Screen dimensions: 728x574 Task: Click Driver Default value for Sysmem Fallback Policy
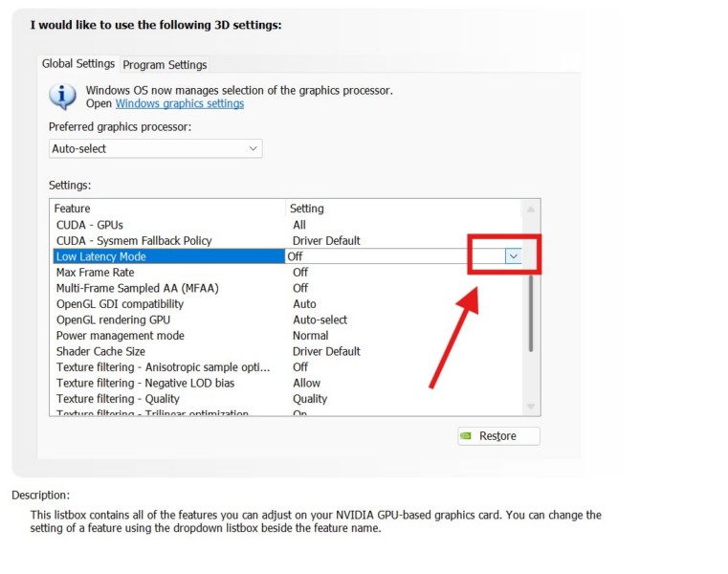click(326, 240)
